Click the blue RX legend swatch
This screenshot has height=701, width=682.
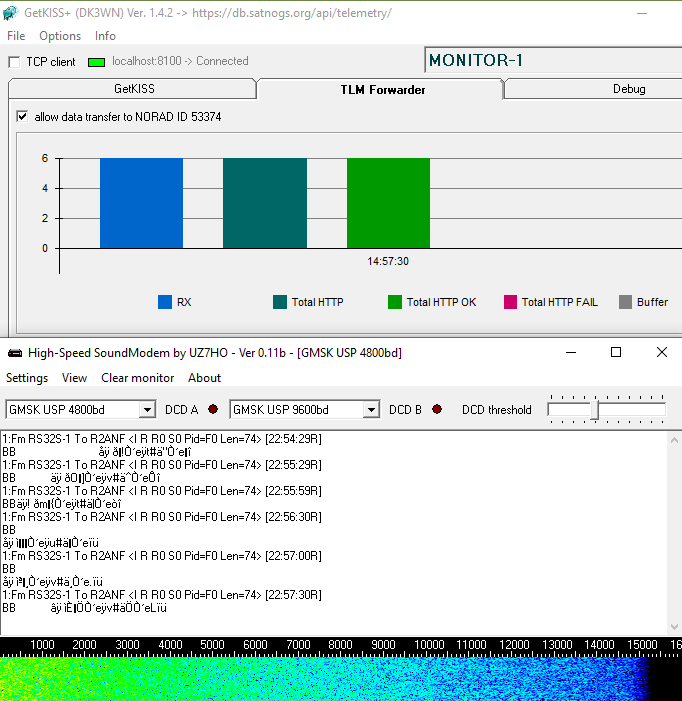pos(165,302)
